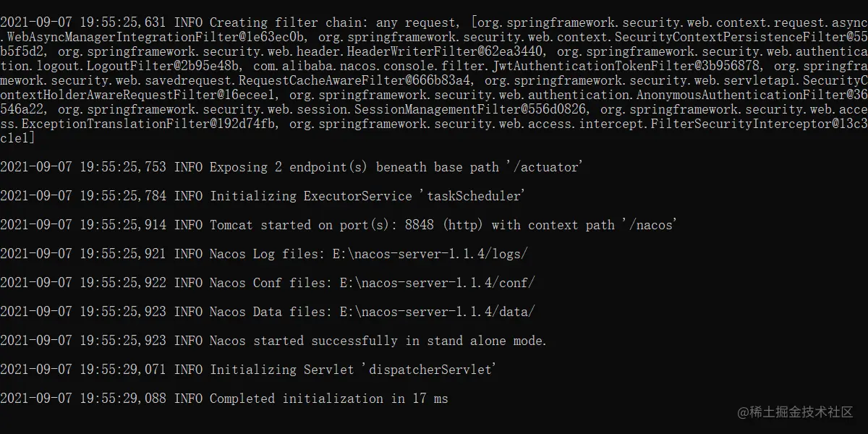Image resolution: width=868 pixels, height=434 pixels.
Task: Click the 'taskScheduler' name in the log
Action: point(472,196)
